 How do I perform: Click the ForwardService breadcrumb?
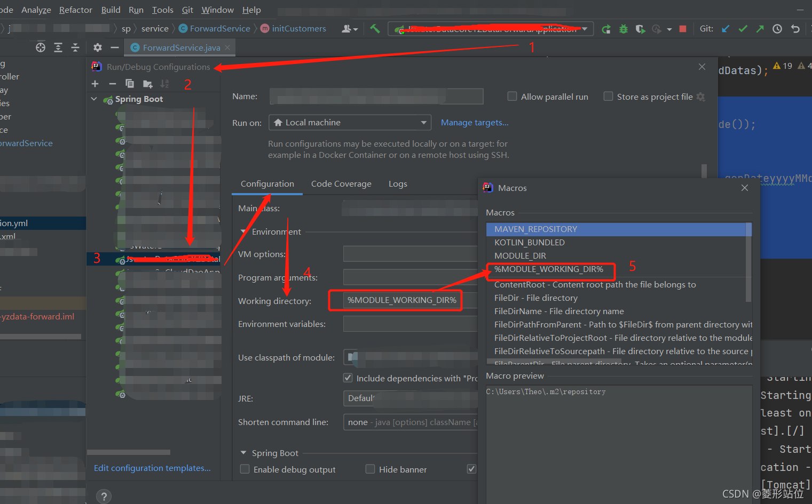[214, 29]
